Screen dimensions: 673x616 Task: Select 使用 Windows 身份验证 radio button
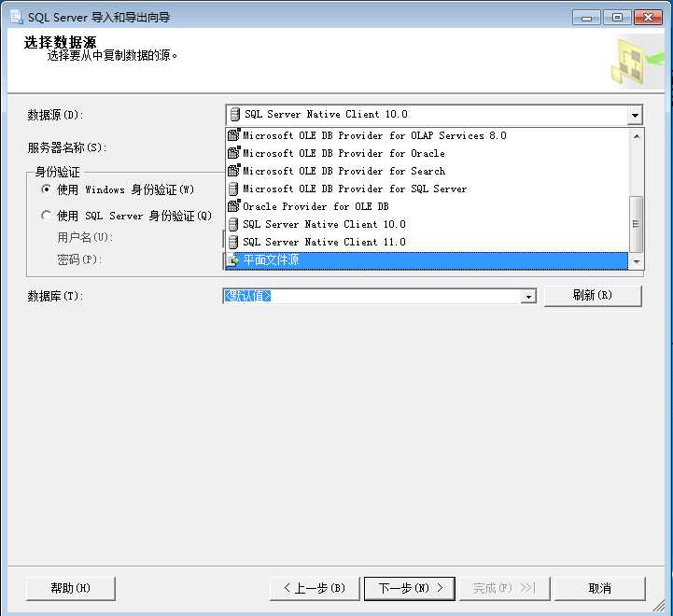(x=46, y=189)
